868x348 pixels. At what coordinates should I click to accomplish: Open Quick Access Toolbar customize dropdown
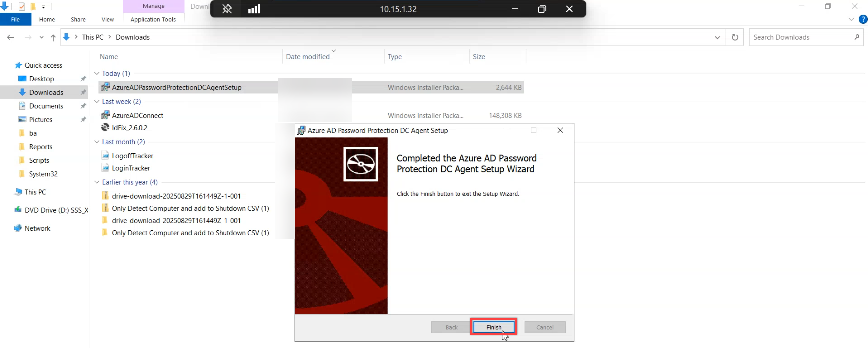(43, 7)
